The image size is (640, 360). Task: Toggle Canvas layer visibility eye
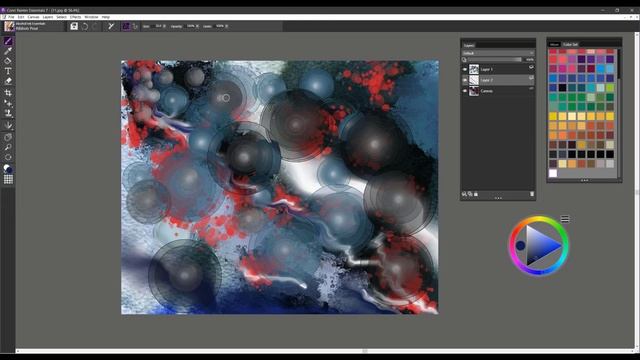coord(464,91)
